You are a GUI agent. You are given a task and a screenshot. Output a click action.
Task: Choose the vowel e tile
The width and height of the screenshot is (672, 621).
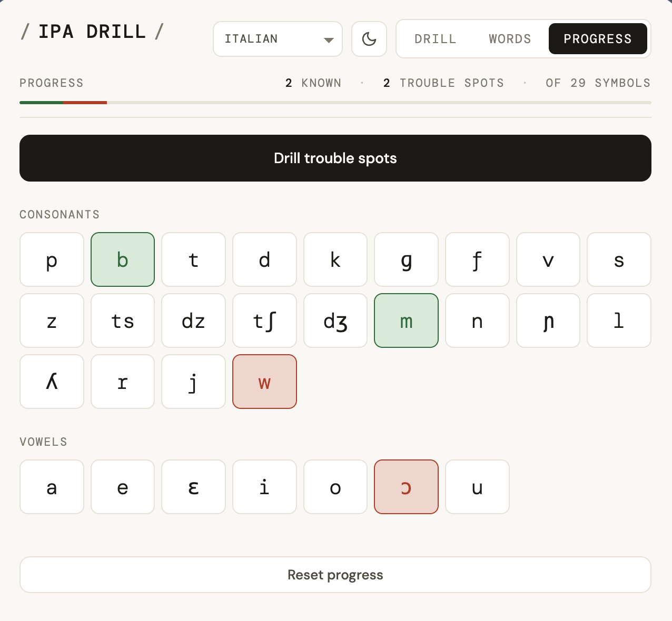point(123,487)
